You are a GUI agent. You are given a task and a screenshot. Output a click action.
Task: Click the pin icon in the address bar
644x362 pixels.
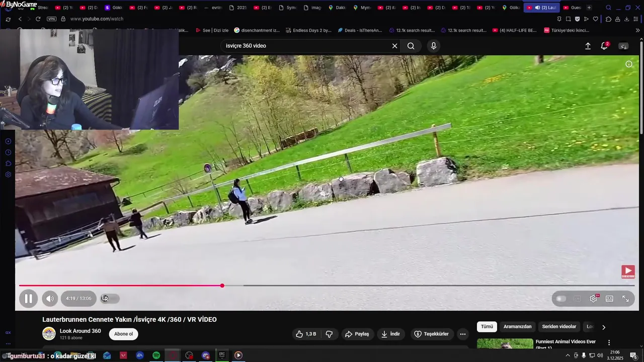point(559,19)
